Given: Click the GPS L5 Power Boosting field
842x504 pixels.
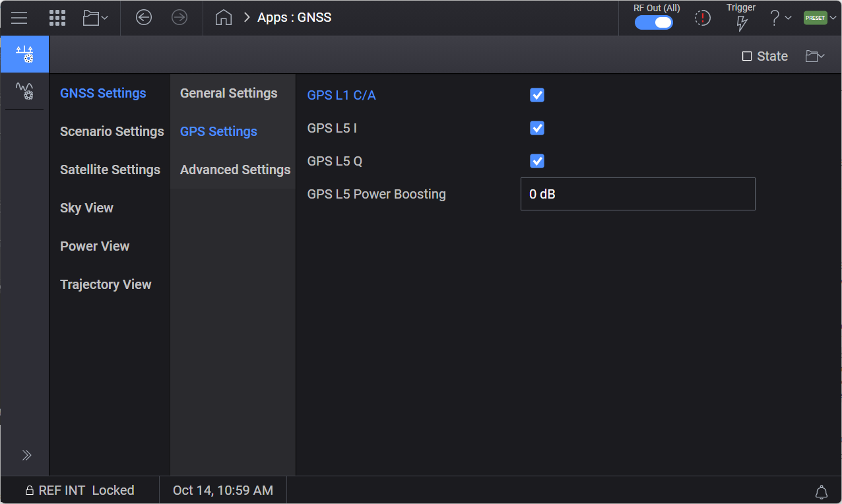Looking at the screenshot, I should 637,194.
